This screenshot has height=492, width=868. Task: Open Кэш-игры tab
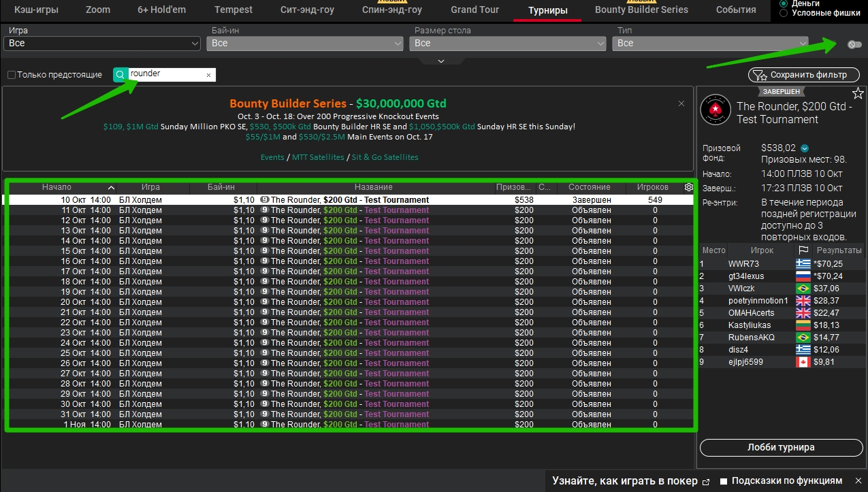(36, 10)
